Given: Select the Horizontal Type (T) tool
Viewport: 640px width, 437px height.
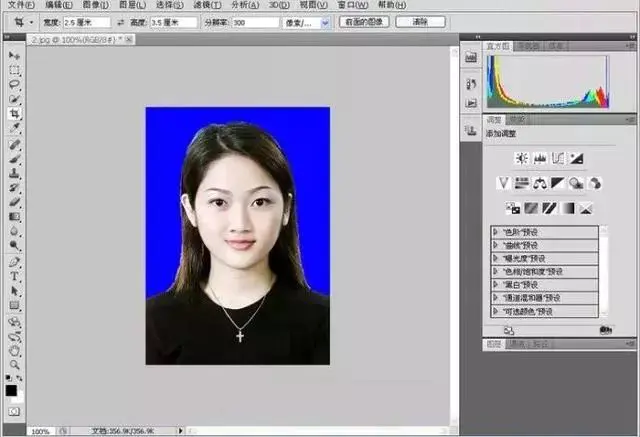Looking at the screenshot, I should 14,275.
